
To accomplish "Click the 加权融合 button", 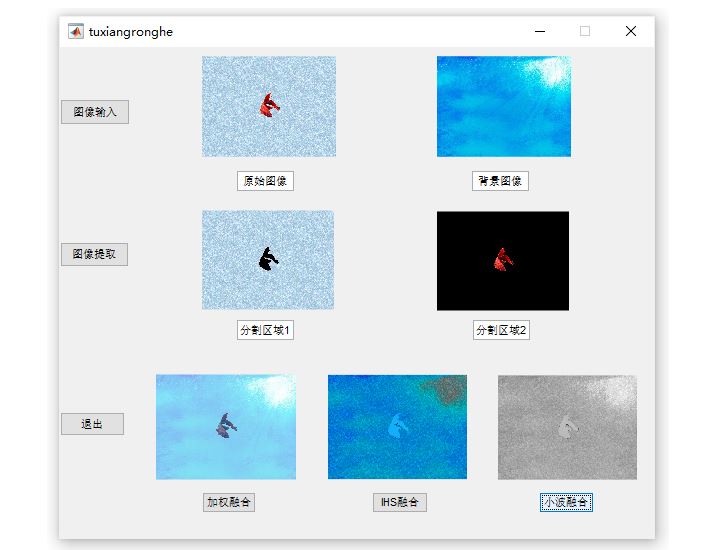I will coord(229,502).
